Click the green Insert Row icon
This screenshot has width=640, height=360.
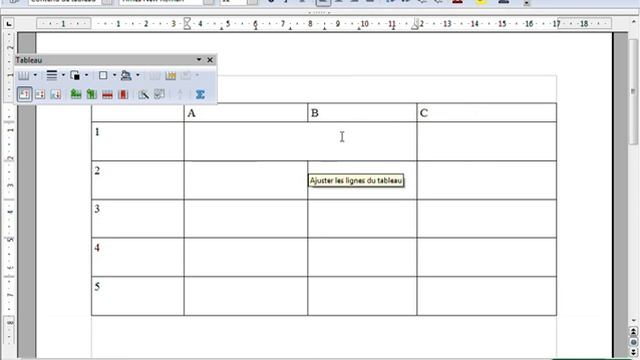76,95
